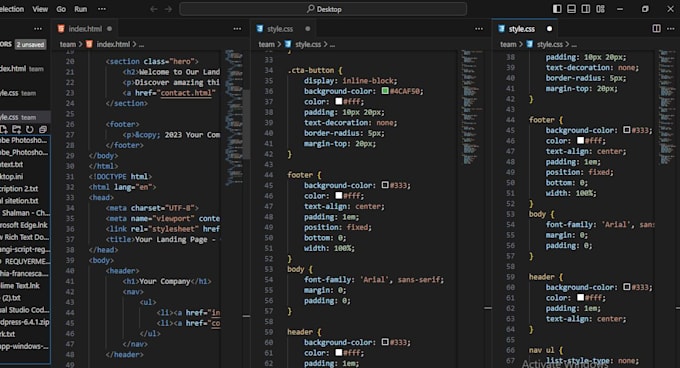This screenshot has height=368, width=680.
Task: Click the CSS icon in middle editor breadcrumb
Action: [288, 44]
